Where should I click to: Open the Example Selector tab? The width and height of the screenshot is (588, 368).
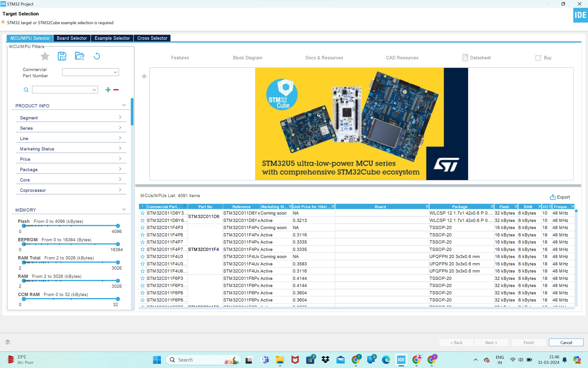[112, 38]
